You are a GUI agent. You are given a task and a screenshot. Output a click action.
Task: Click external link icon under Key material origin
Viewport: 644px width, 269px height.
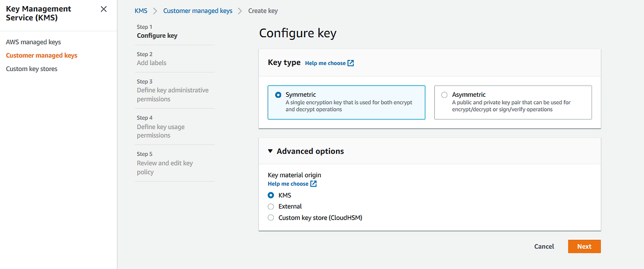click(x=313, y=184)
